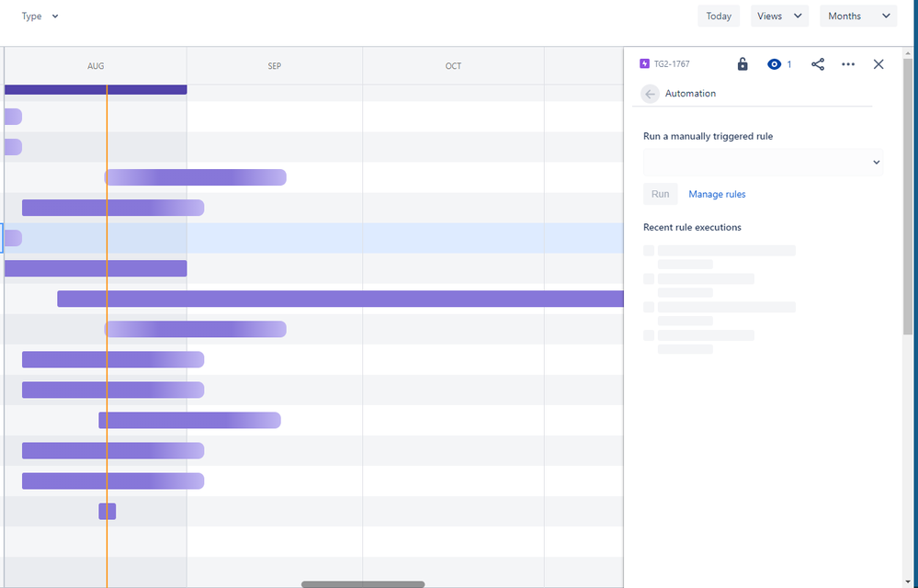Open the share dialog for TG2-1767

(818, 63)
